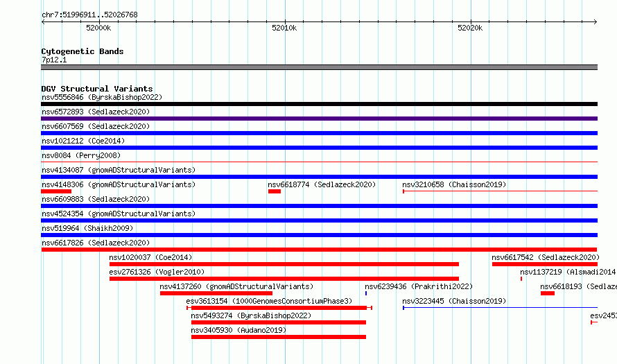This screenshot has height=364, width=617.
Task: Open nsv6609883 (Sedlazeck2020) label
Action: (x=96, y=199)
